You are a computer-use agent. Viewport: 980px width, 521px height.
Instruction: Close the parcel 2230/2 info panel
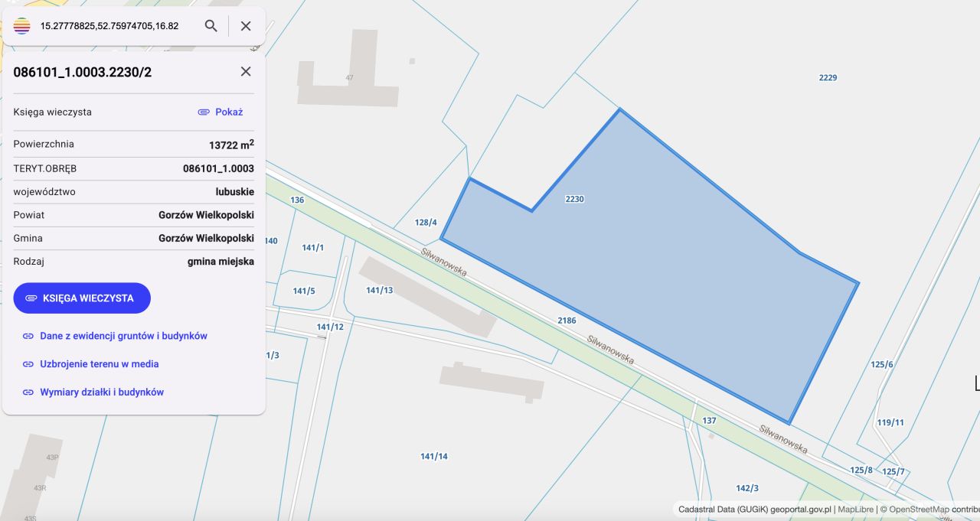pyautogui.click(x=245, y=71)
